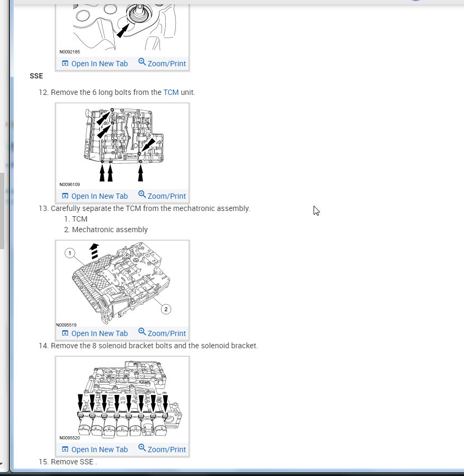Follow the TCM link in step 12

pyautogui.click(x=171, y=92)
